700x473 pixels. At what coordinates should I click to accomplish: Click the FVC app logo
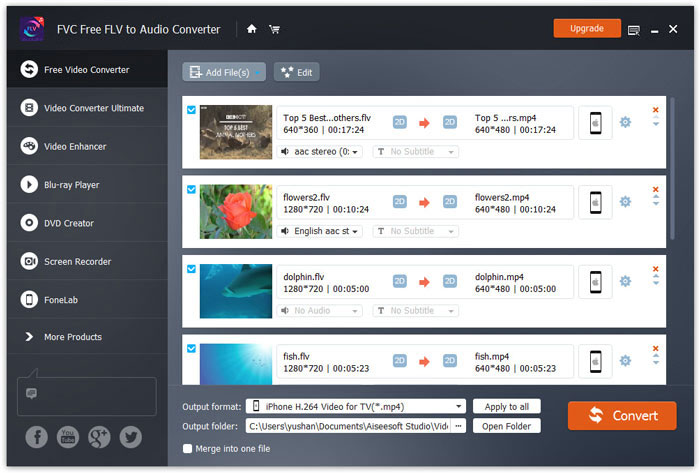point(32,29)
